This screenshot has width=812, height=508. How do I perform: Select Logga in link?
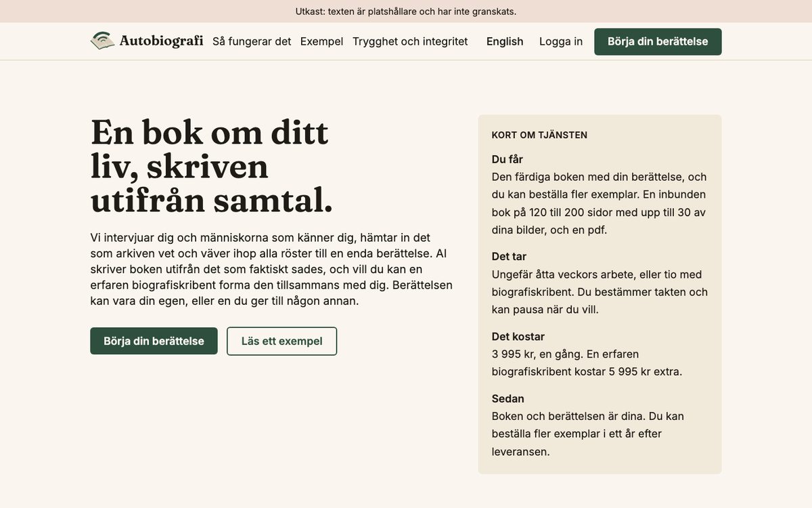coord(561,41)
